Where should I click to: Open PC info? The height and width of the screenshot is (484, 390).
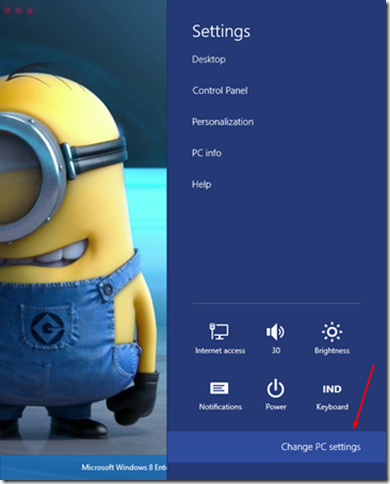pos(207,153)
